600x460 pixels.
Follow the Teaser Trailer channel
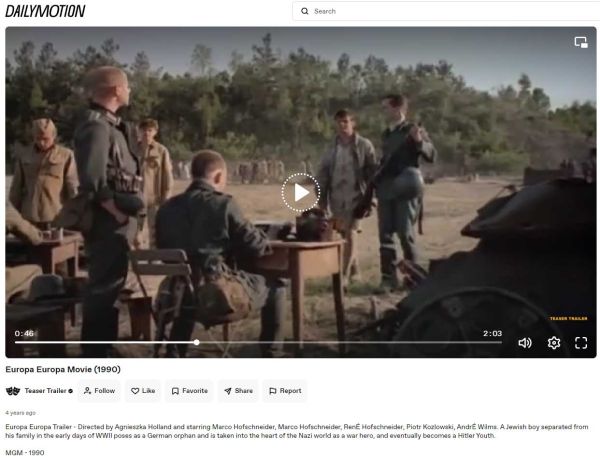pyautogui.click(x=99, y=391)
